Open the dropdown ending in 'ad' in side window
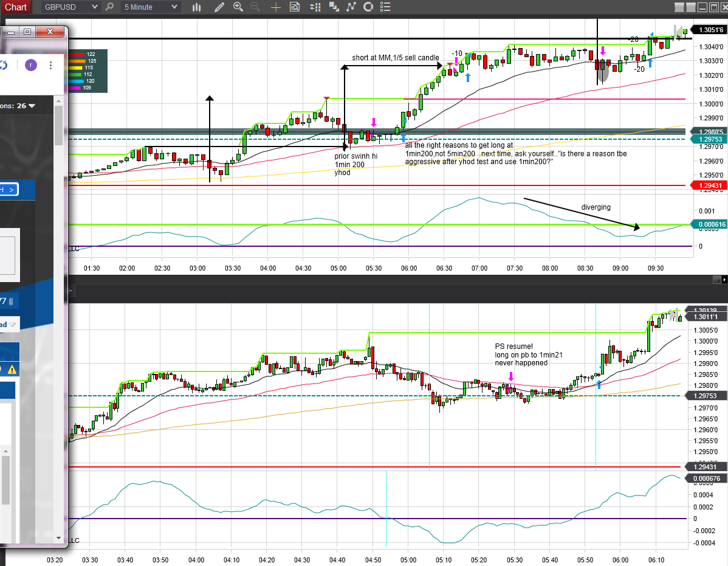Image resolution: width=728 pixels, height=566 pixels. (9, 325)
